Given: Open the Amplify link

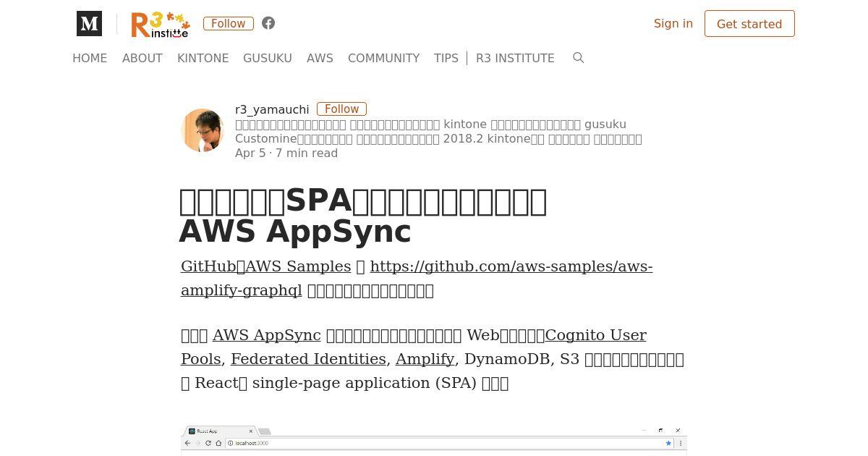Looking at the screenshot, I should coord(425,359).
